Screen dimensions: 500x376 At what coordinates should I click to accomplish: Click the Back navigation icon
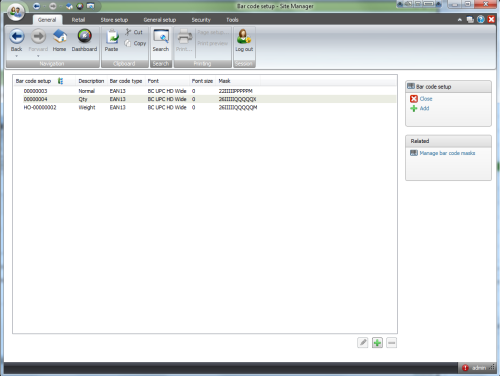click(16, 37)
